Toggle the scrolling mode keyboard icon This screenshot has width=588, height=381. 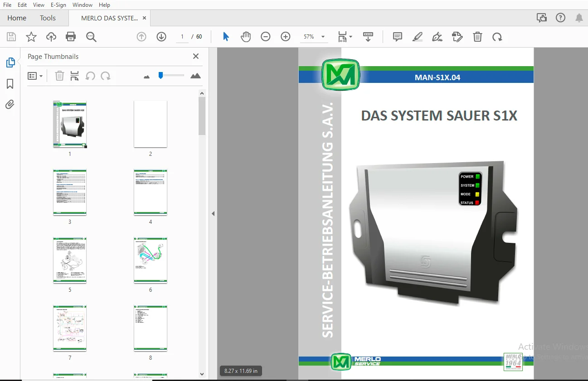click(x=368, y=37)
